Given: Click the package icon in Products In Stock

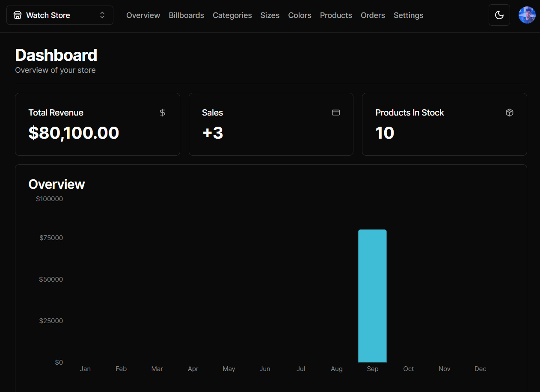Looking at the screenshot, I should 509,113.
